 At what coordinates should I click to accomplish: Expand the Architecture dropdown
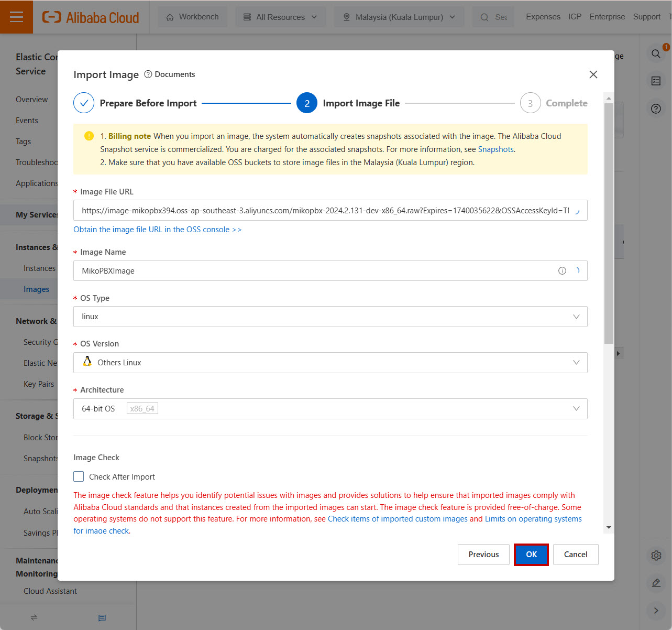(x=330, y=409)
